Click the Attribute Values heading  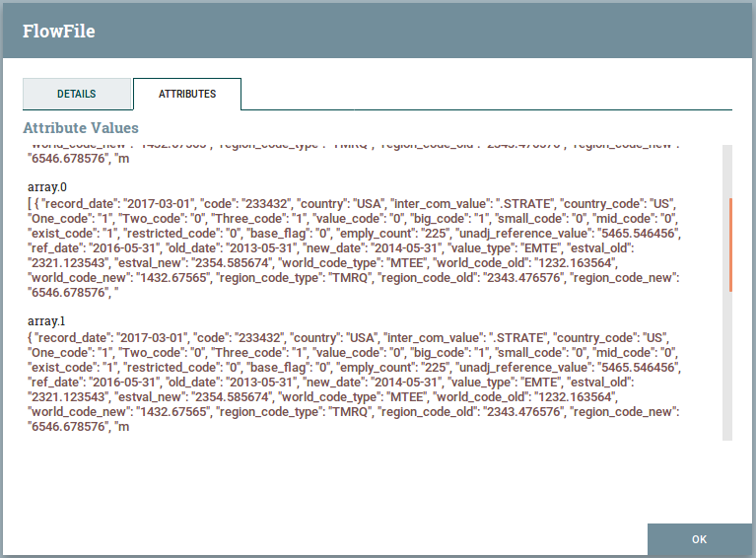81,128
